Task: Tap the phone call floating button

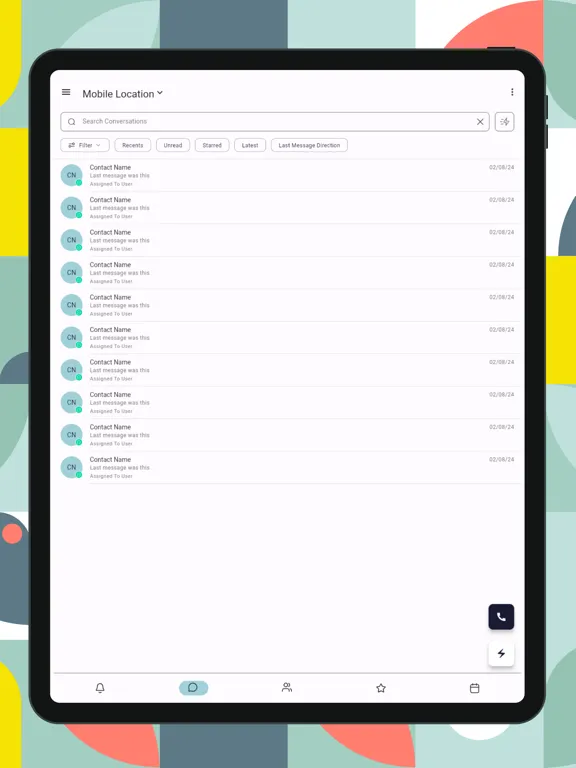Action: coord(501,617)
